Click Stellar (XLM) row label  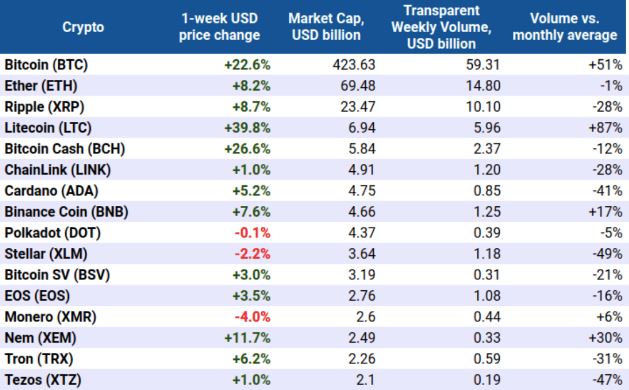point(46,254)
